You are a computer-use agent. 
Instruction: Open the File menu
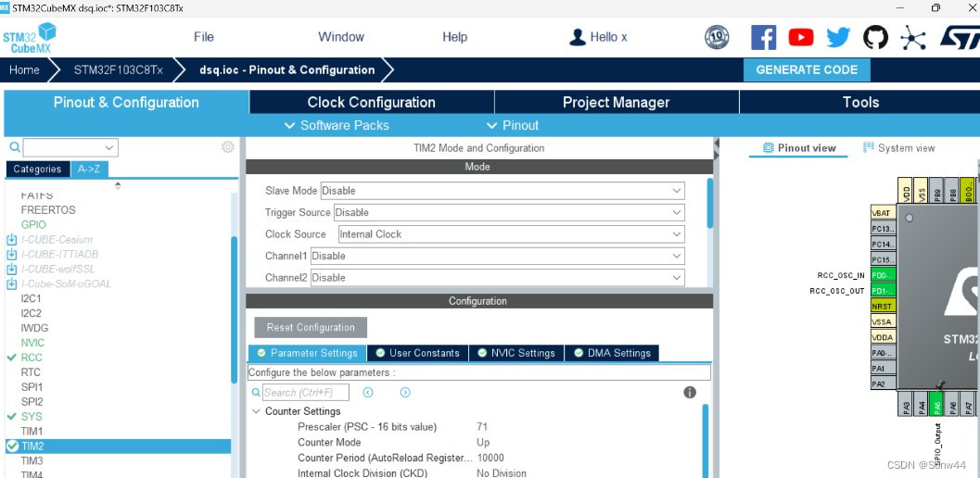click(x=204, y=37)
